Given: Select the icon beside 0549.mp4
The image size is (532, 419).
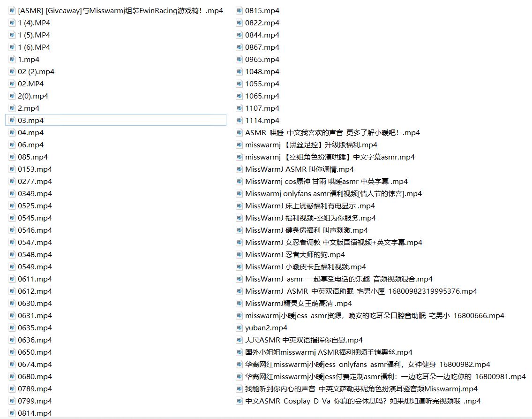Looking at the screenshot, I should point(12,267).
